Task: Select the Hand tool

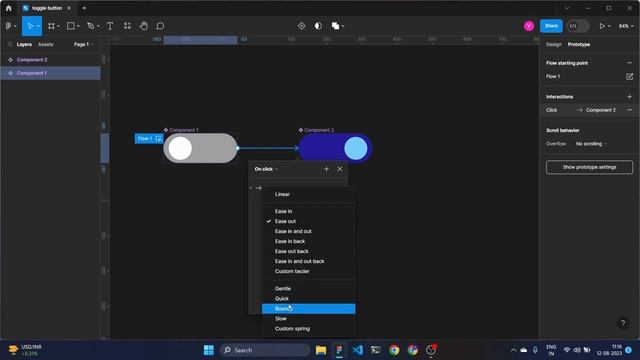Action: pos(144,26)
